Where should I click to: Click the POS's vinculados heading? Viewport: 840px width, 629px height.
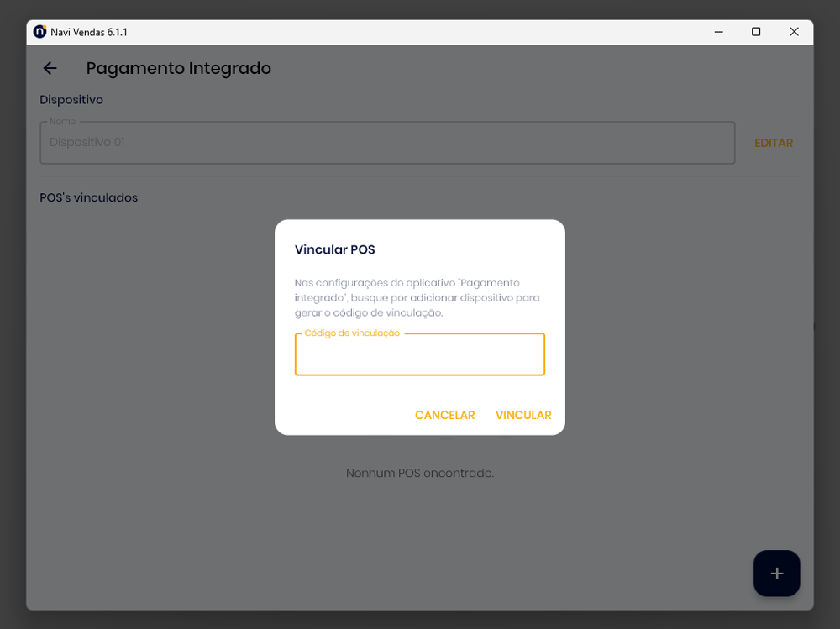88,197
